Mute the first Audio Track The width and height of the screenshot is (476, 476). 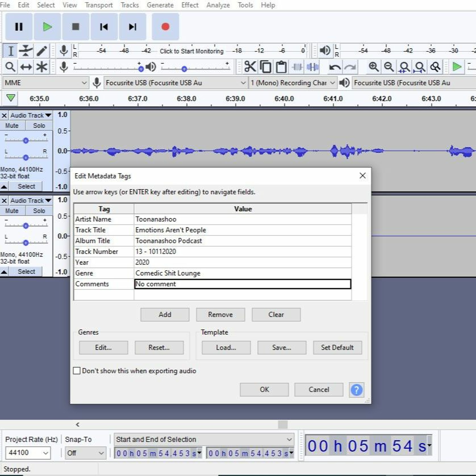tap(12, 126)
